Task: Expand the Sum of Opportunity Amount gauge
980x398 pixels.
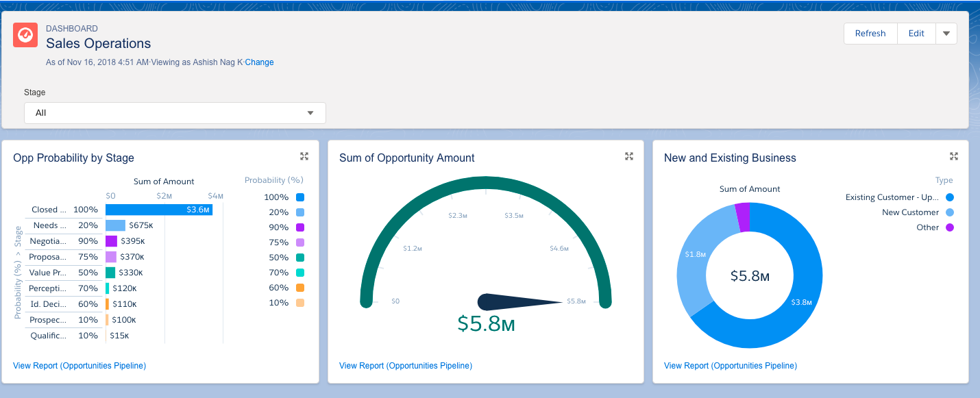Action: [629, 157]
